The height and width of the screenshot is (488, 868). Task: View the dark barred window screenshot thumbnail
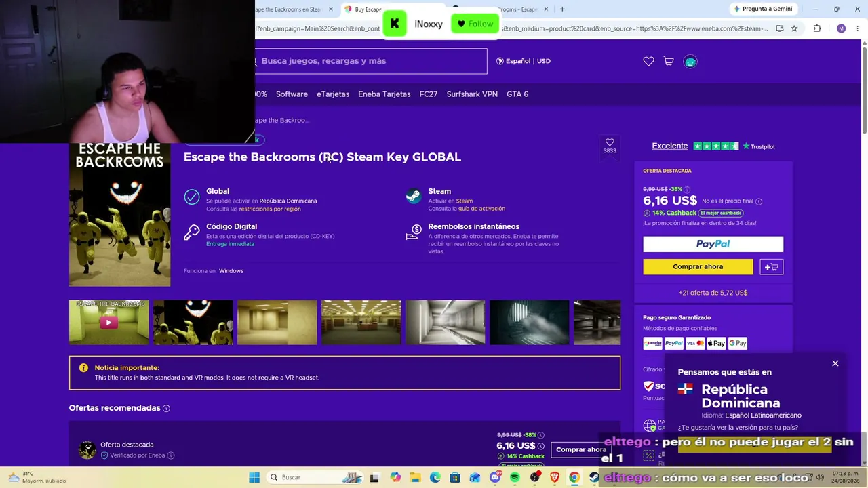coord(529,323)
